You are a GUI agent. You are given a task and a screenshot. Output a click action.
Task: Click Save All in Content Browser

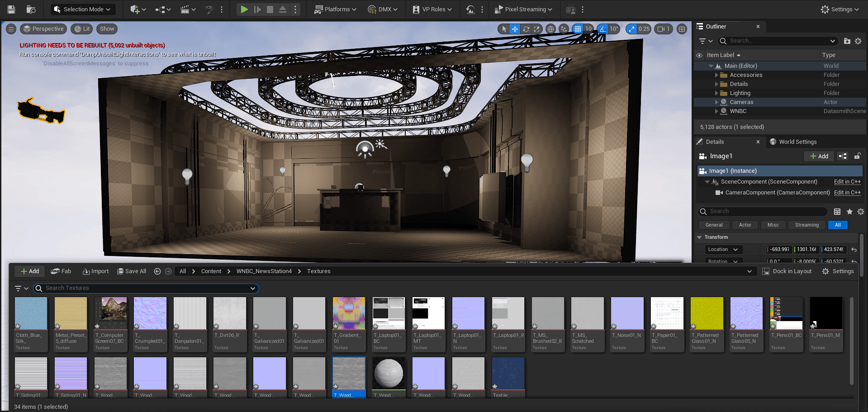[x=132, y=271]
